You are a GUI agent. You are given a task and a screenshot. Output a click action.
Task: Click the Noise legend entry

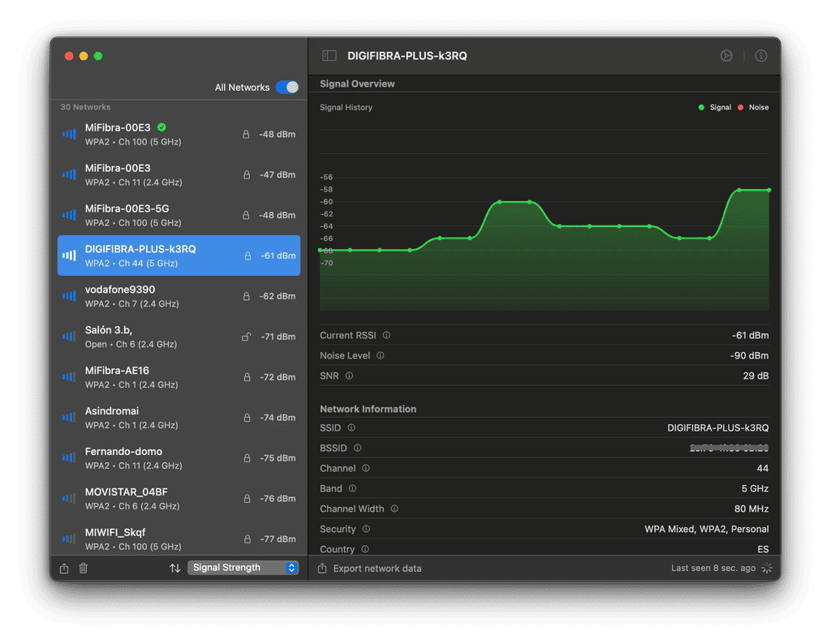click(x=753, y=107)
